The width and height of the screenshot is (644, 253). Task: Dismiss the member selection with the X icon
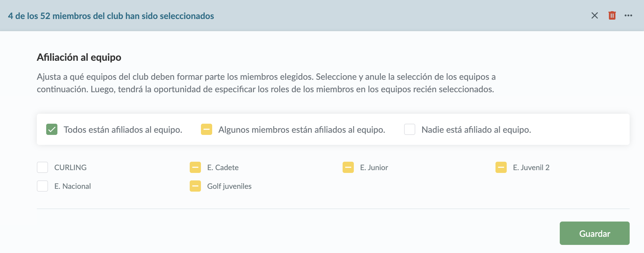(594, 16)
